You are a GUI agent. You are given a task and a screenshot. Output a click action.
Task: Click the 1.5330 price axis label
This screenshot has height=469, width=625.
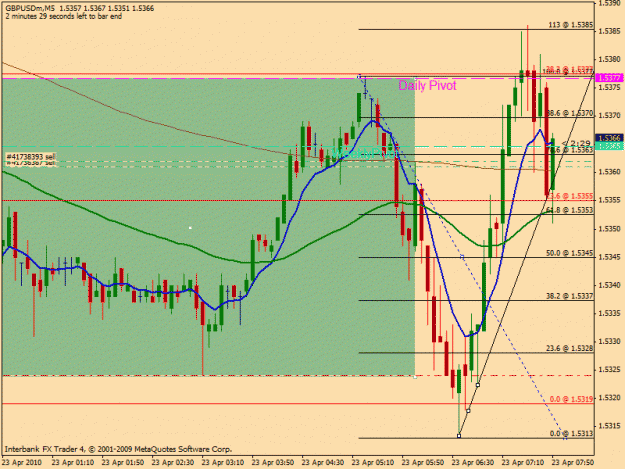(609, 341)
